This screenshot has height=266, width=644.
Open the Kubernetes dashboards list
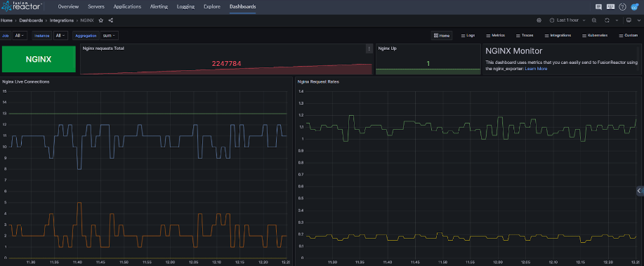click(x=595, y=36)
